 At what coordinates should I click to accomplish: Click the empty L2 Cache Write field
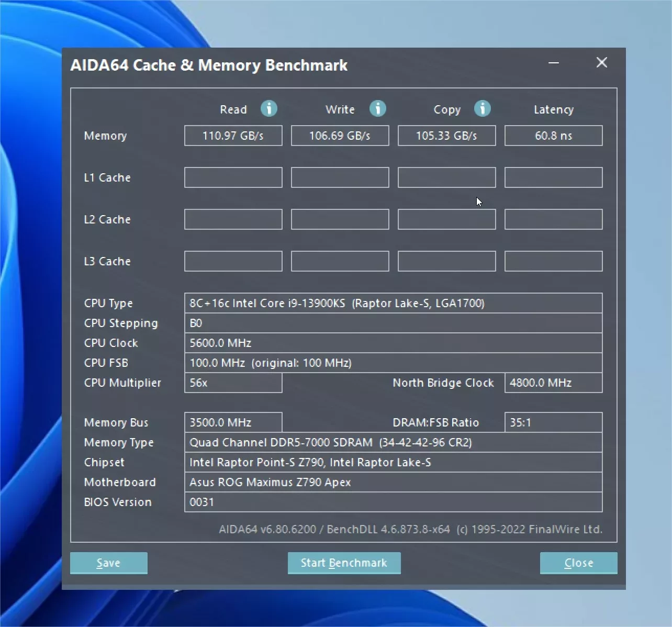point(340,219)
